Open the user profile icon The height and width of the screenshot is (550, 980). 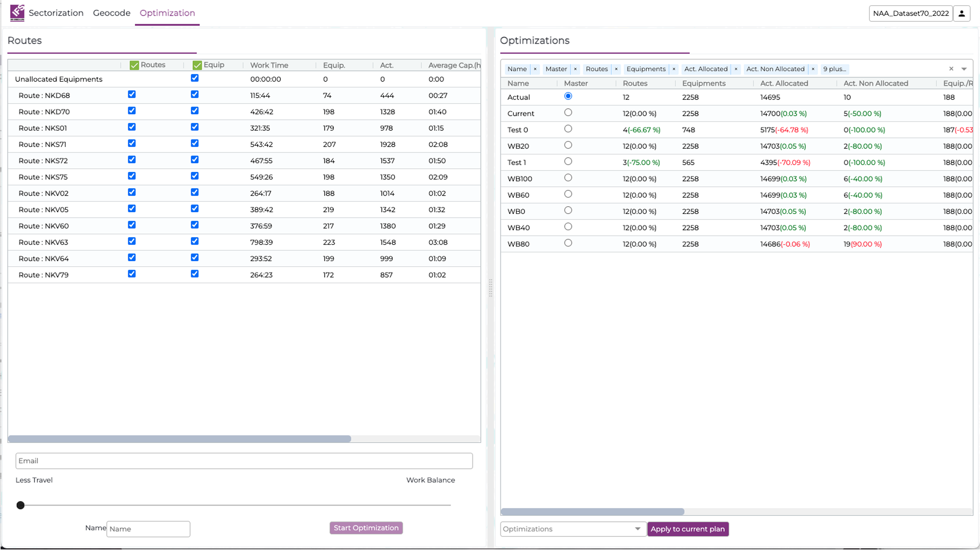[x=962, y=13]
